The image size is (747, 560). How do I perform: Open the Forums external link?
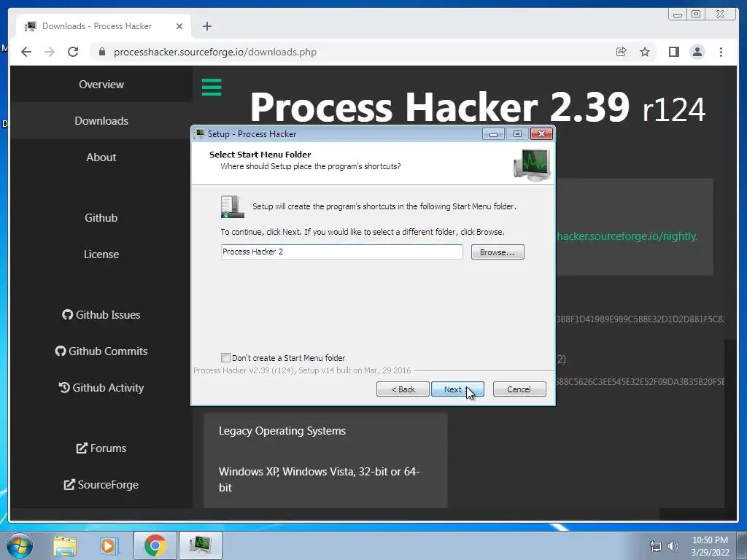pos(101,448)
